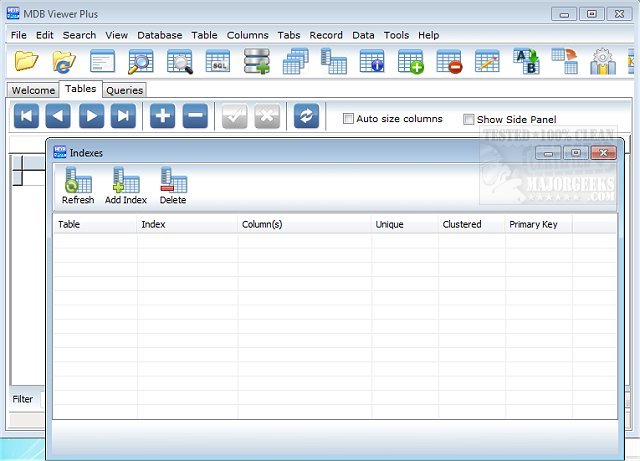Viewport: 640px width, 461px height.
Task: Open the Record menu
Action: (326, 35)
